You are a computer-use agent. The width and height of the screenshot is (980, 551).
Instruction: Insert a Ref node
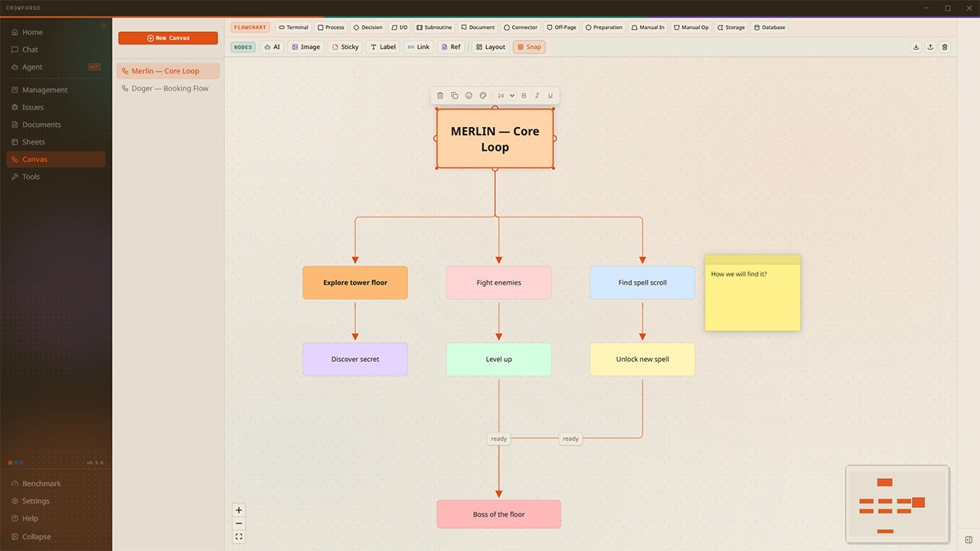pos(451,47)
